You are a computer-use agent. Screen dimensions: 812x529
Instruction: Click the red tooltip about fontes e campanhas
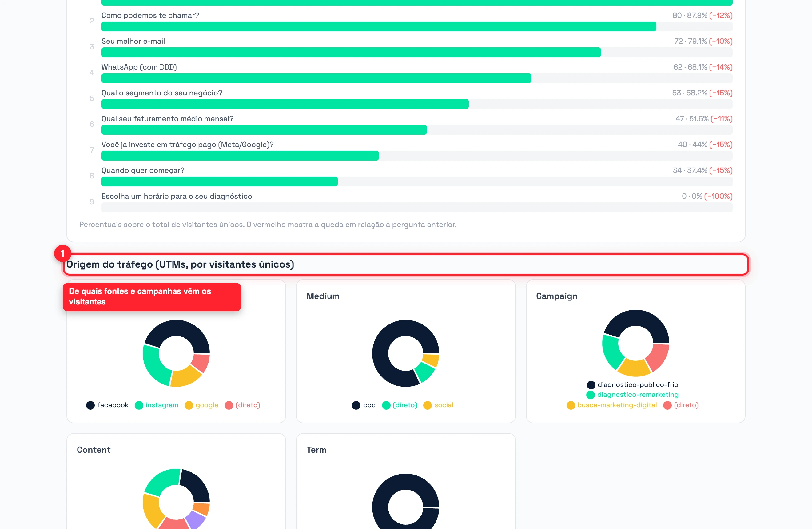pos(152,297)
